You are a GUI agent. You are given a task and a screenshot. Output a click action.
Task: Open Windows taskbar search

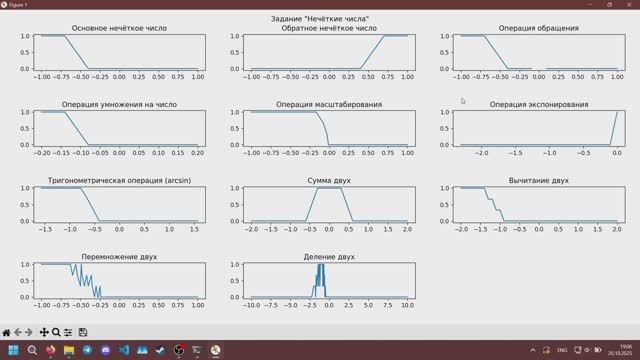pyautogui.click(x=32, y=350)
